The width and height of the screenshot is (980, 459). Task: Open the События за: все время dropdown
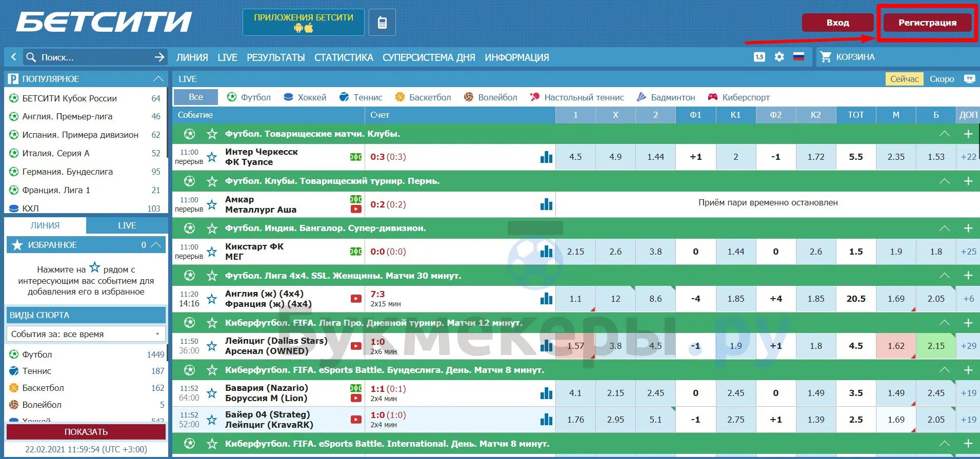point(86,334)
